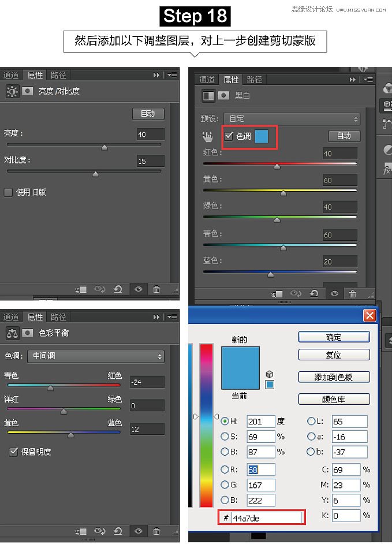
Task: Click the web-safe color cube icon
Action: 270,374
